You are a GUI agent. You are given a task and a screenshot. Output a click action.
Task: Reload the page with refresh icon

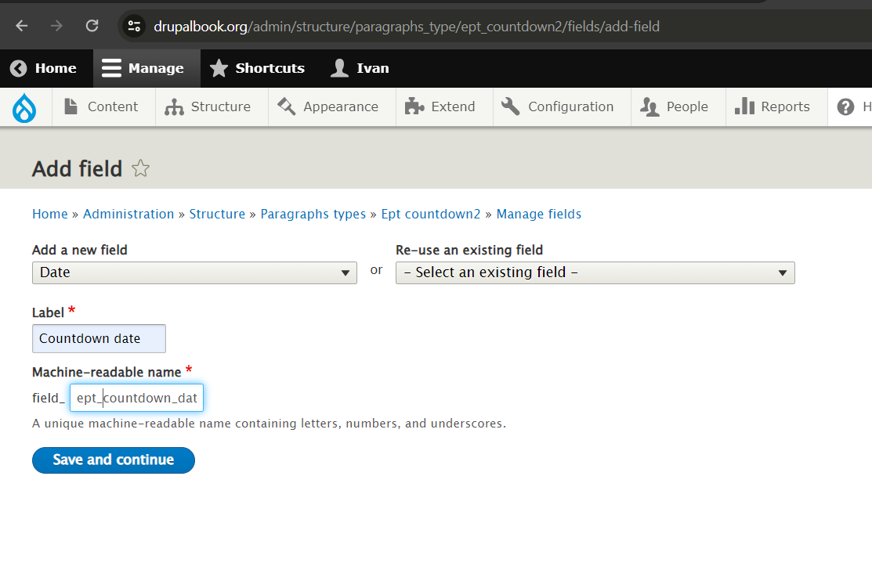(92, 26)
